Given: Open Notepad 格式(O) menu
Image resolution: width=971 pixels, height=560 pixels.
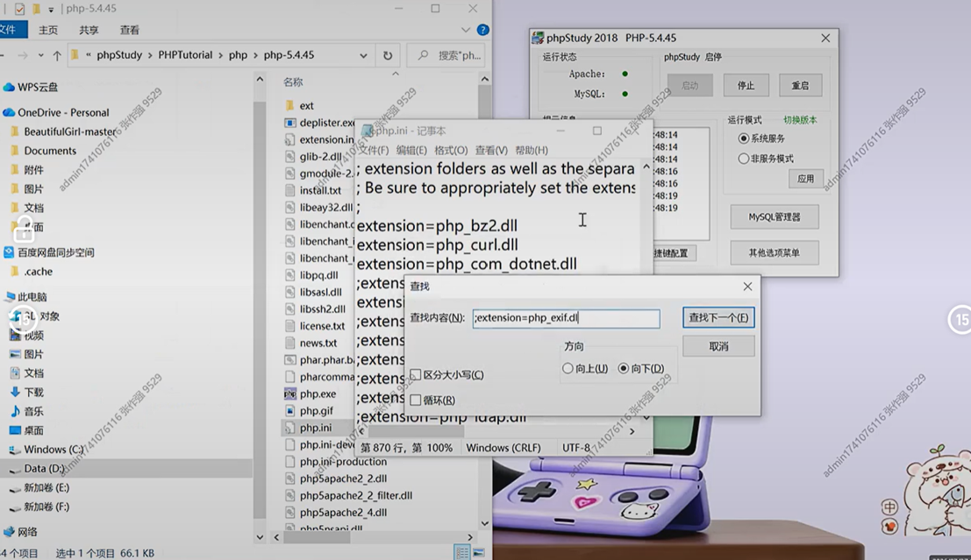Looking at the screenshot, I should click(x=451, y=150).
